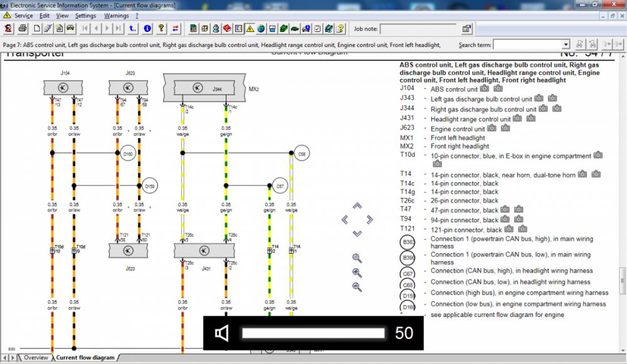Click the volume level slider bar
The width and height of the screenshot is (627, 364).
tap(313, 333)
